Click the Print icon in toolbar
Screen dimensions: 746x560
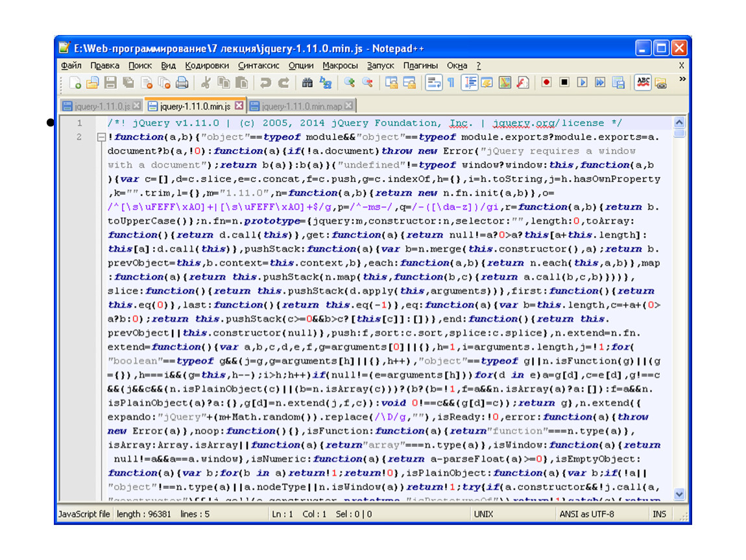point(182,82)
